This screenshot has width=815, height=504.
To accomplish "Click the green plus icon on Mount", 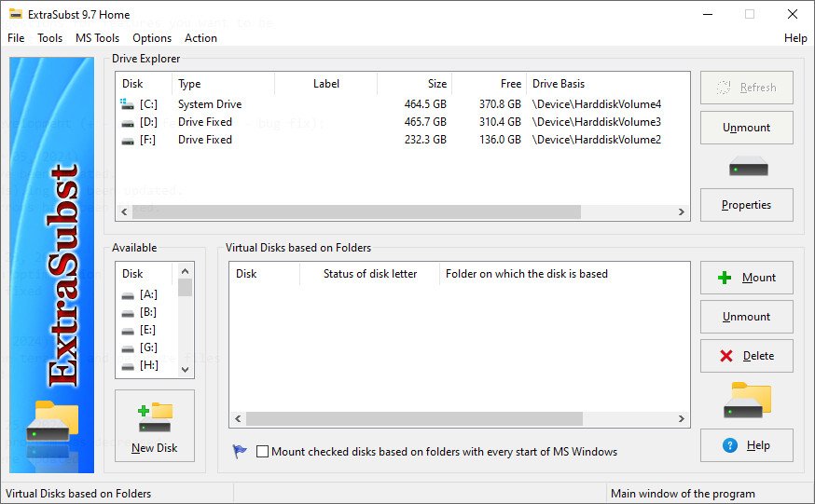I will click(724, 278).
